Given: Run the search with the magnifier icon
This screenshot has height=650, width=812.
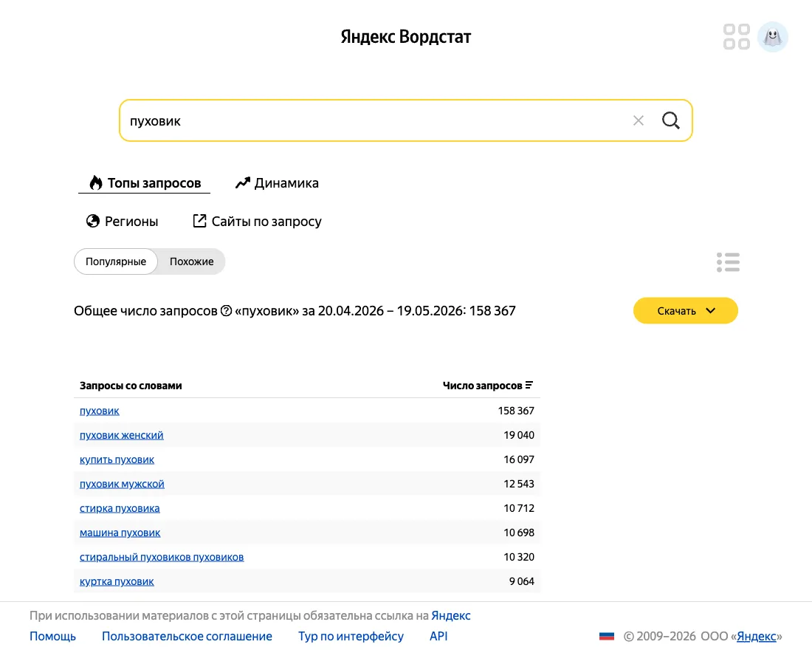Looking at the screenshot, I should [x=670, y=120].
